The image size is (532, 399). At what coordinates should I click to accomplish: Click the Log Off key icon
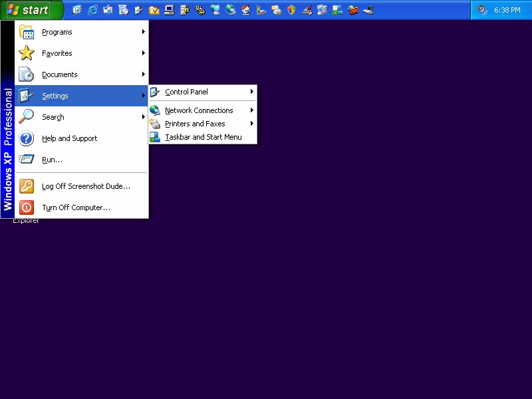pos(26,186)
